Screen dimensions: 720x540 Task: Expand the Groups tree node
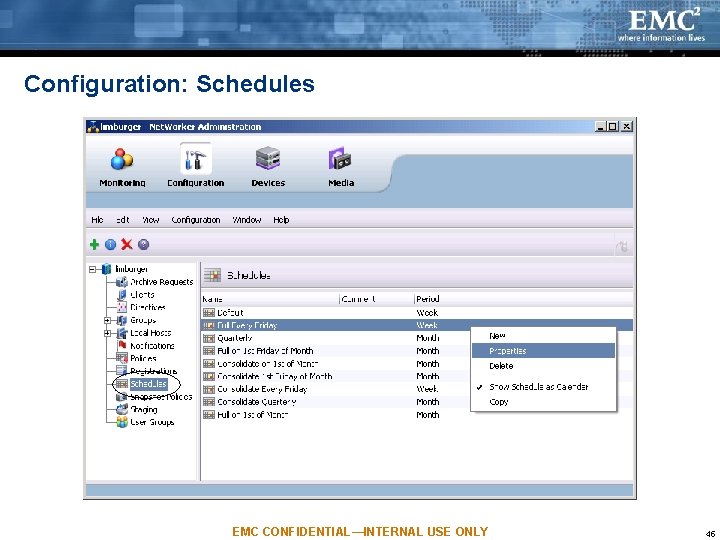107,320
